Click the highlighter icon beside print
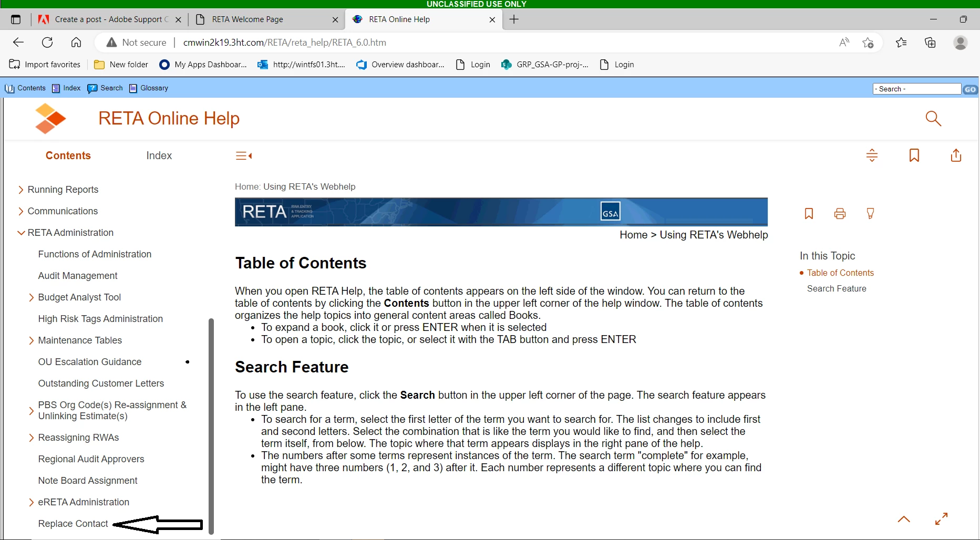Screen dimensions: 980x540 tap(870, 213)
